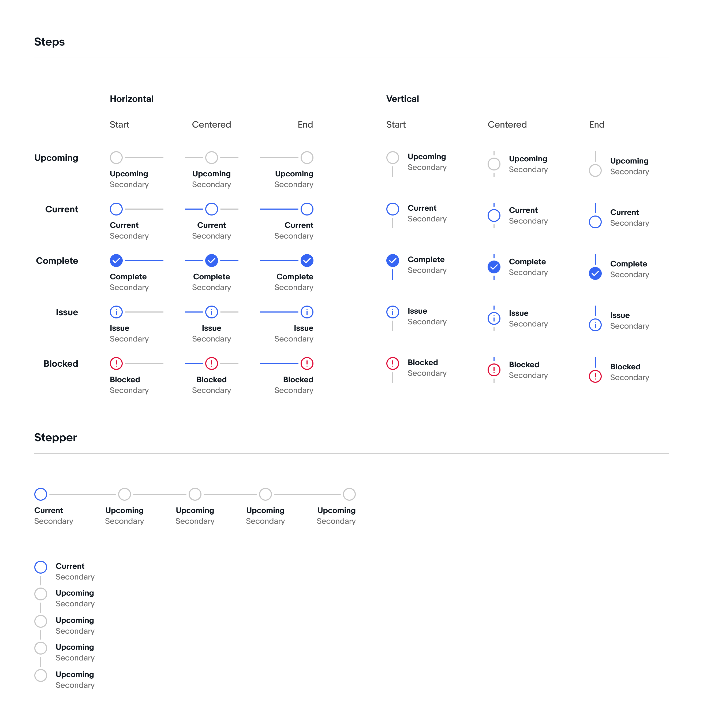Click the red Blocked alert icon under Horizontal End

(x=306, y=364)
